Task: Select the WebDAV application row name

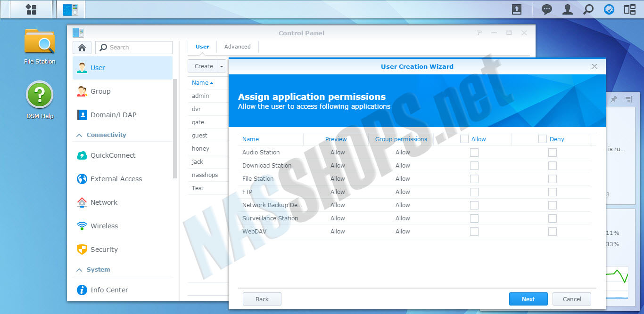Action: [x=254, y=232]
